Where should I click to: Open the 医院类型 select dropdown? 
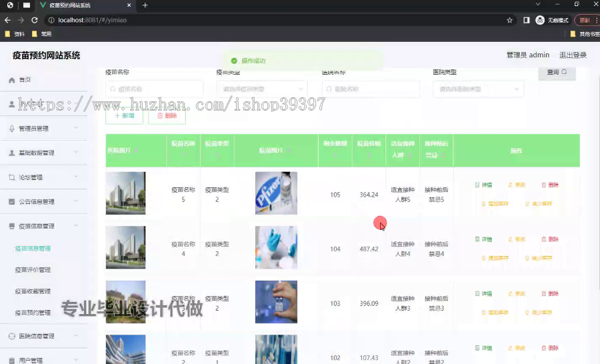pos(478,89)
